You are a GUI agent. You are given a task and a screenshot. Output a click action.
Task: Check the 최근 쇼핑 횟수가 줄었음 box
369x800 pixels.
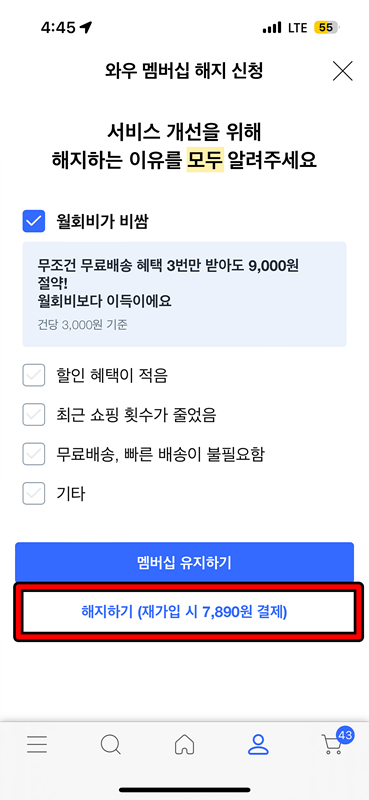[34, 415]
